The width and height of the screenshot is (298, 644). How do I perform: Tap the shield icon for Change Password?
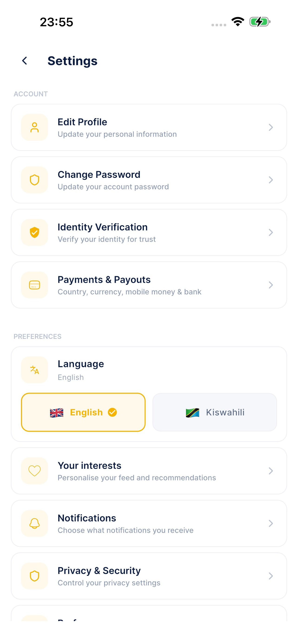35,180
